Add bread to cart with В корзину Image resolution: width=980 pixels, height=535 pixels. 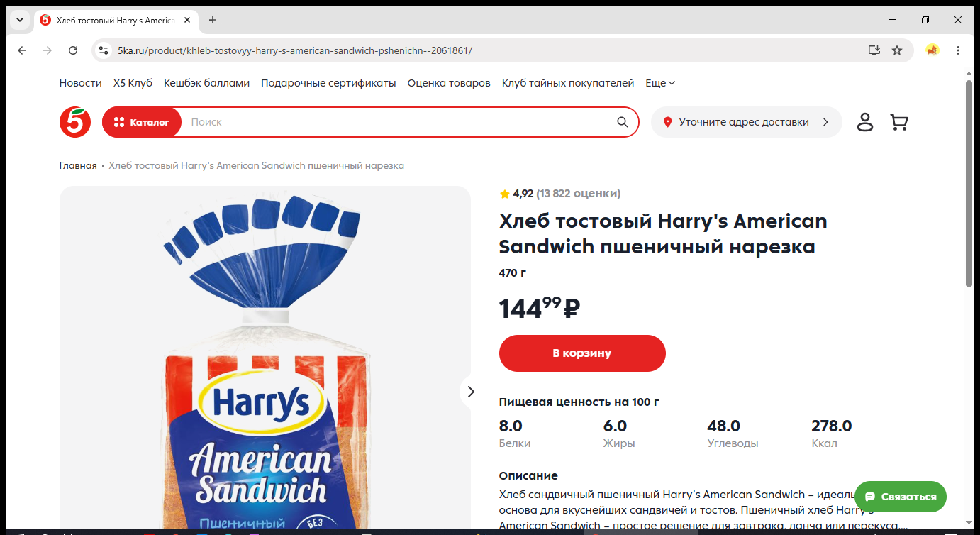[582, 353]
